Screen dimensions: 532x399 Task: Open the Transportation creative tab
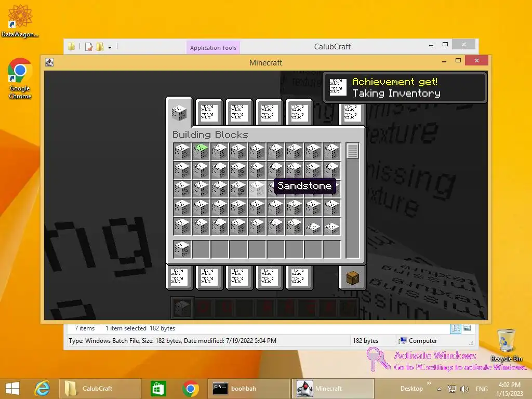pos(269,112)
